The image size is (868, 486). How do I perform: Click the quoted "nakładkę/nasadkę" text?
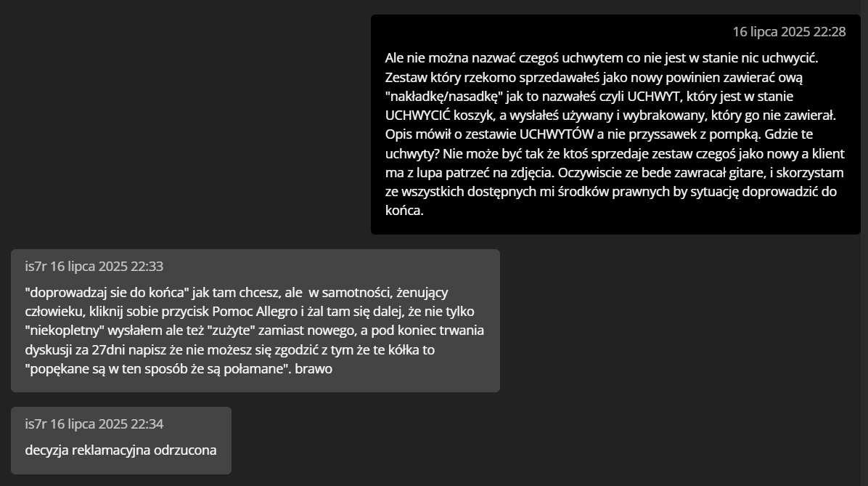[443, 96]
